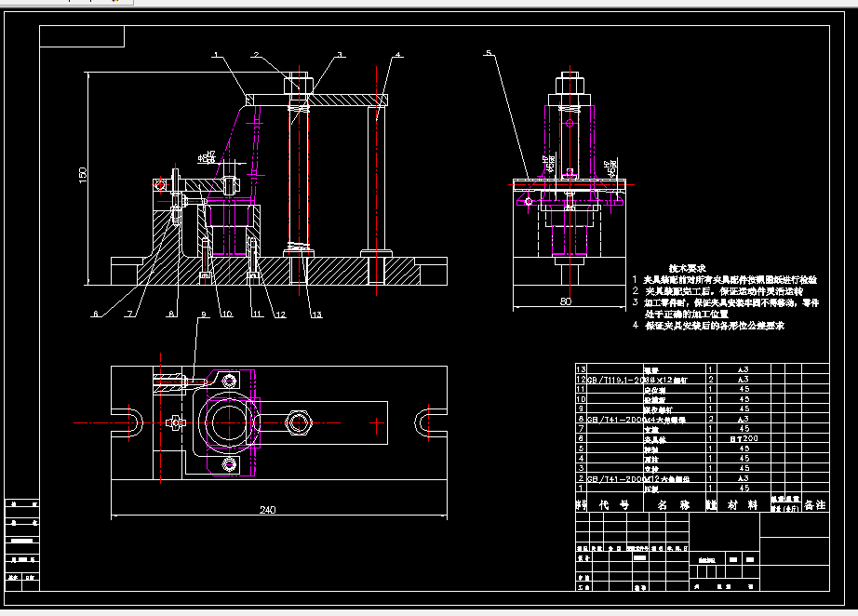Click balloon label 4 above the front view
Image resolution: width=858 pixels, height=616 pixels.
coord(397,54)
